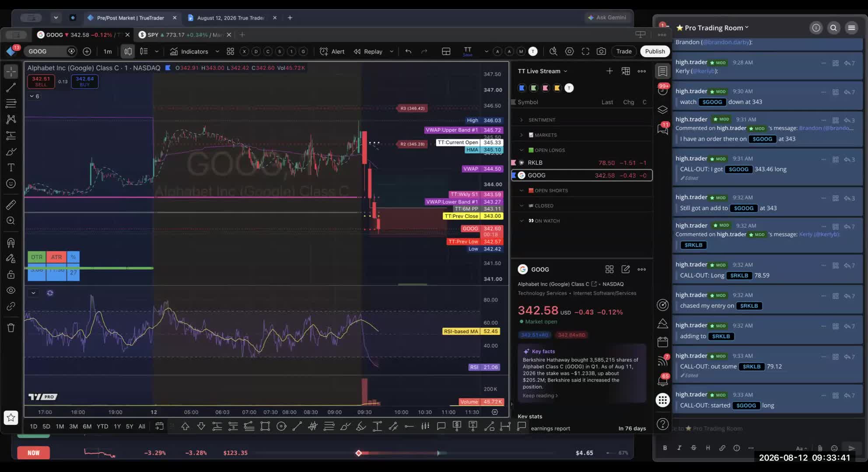Toggle italic formatting in chat
868x472 pixels.
point(679,448)
